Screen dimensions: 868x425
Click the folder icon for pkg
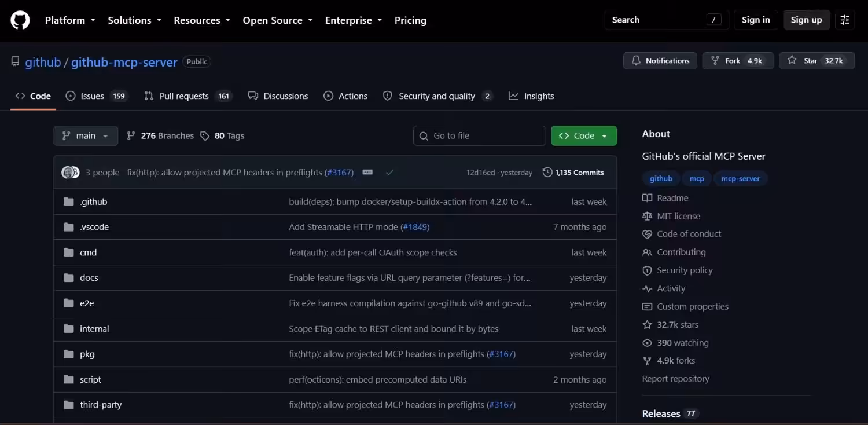pyautogui.click(x=69, y=354)
